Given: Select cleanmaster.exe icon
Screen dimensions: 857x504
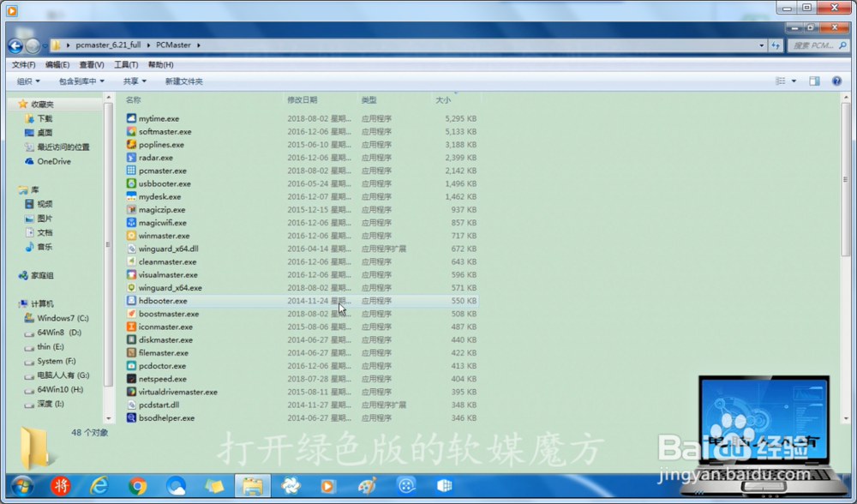Looking at the screenshot, I should coord(131,261).
